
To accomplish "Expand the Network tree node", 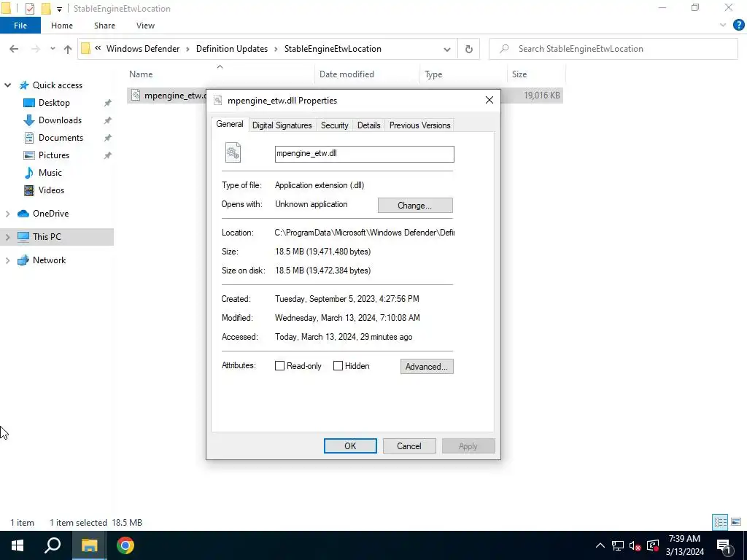I will 7,260.
